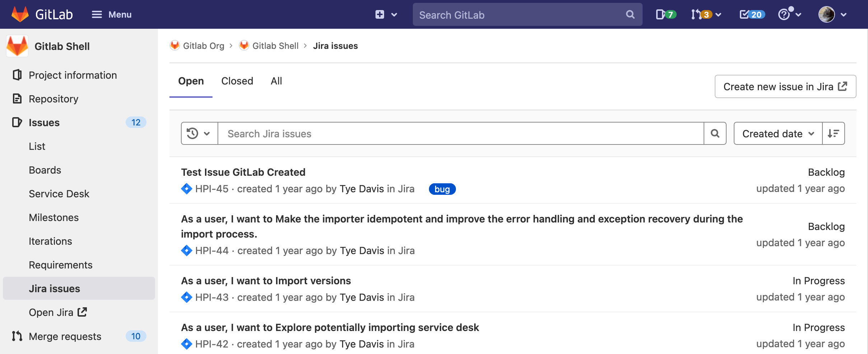Expand the merge requests chevron in top bar
This screenshot has height=354, width=868.
718,14
